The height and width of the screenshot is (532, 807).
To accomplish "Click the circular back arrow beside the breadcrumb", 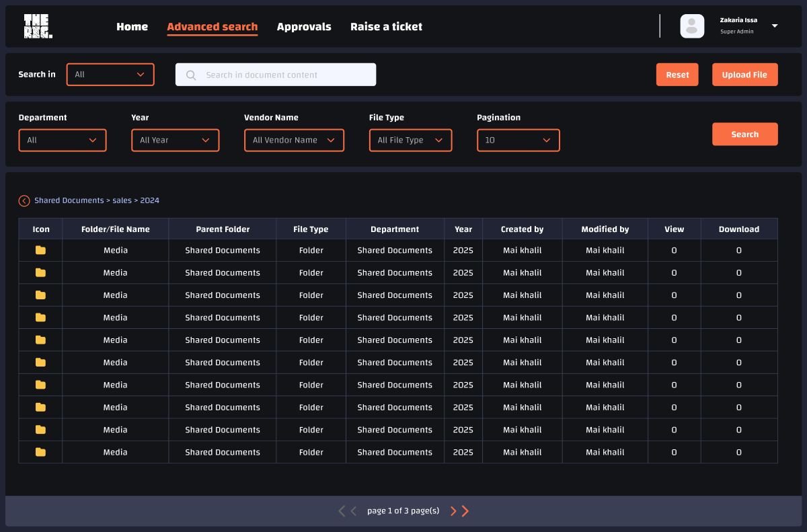I will [x=24, y=200].
